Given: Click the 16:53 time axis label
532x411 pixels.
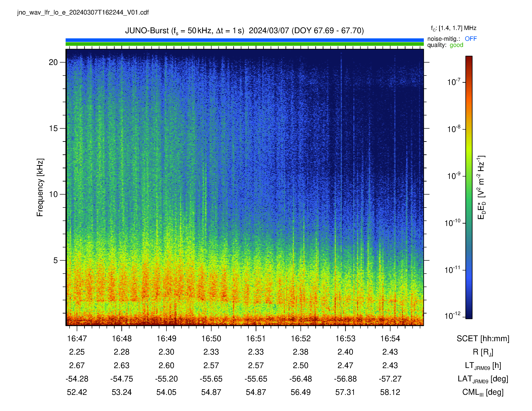Looking at the screenshot, I should (345, 338).
